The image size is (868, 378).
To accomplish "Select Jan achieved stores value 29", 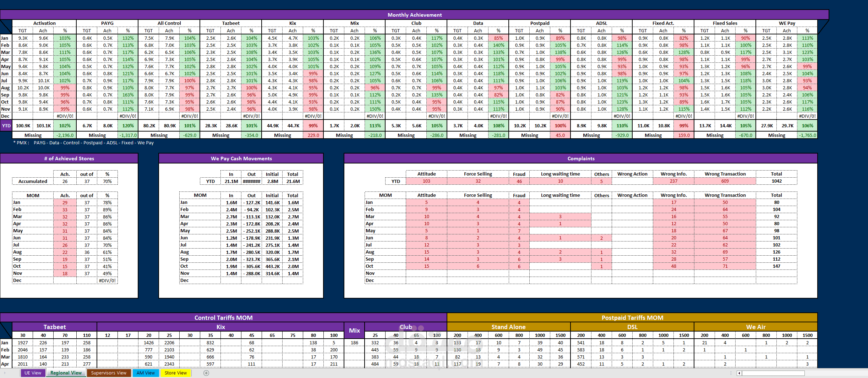I will [x=65, y=202].
